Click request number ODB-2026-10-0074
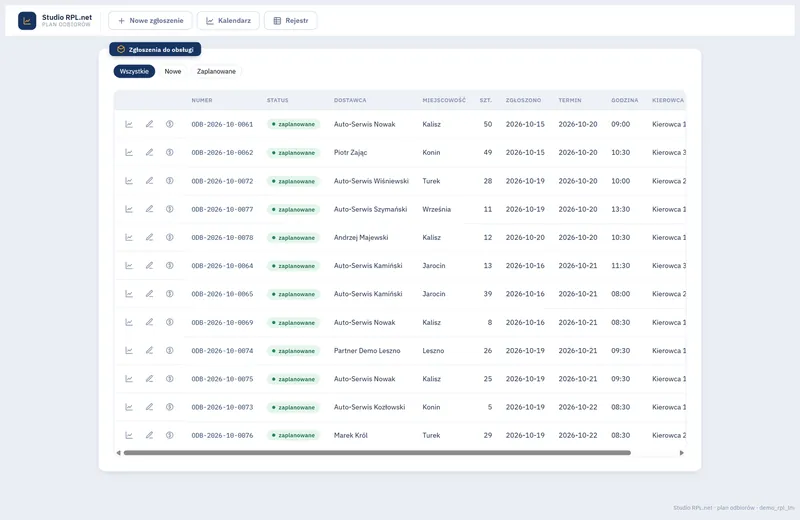Image resolution: width=800 pixels, height=520 pixels. [x=222, y=351]
